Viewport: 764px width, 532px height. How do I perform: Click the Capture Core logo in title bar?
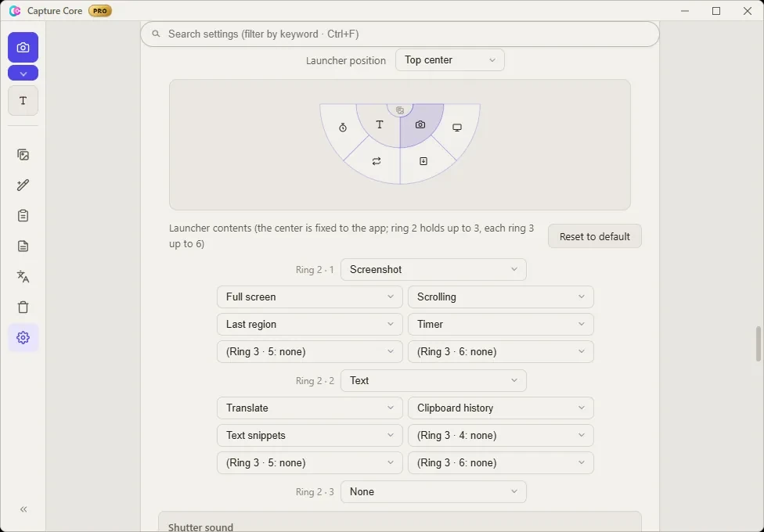click(x=15, y=11)
